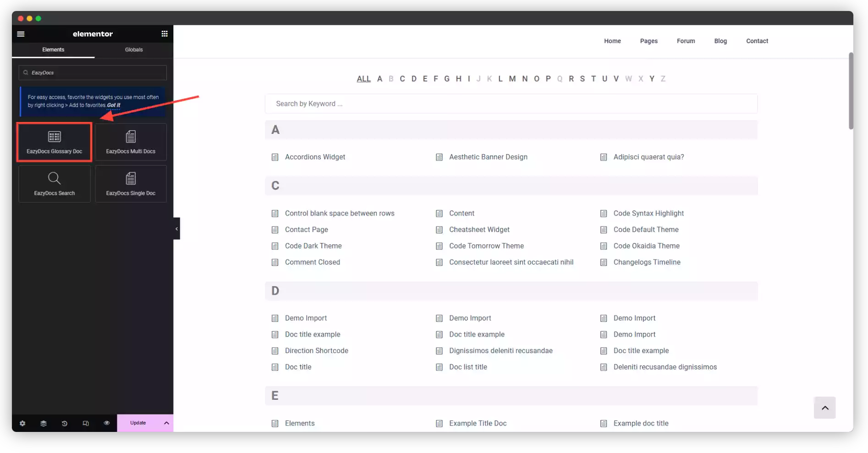The width and height of the screenshot is (868, 453).
Task: Click the Search by Keyword field
Action: point(511,104)
